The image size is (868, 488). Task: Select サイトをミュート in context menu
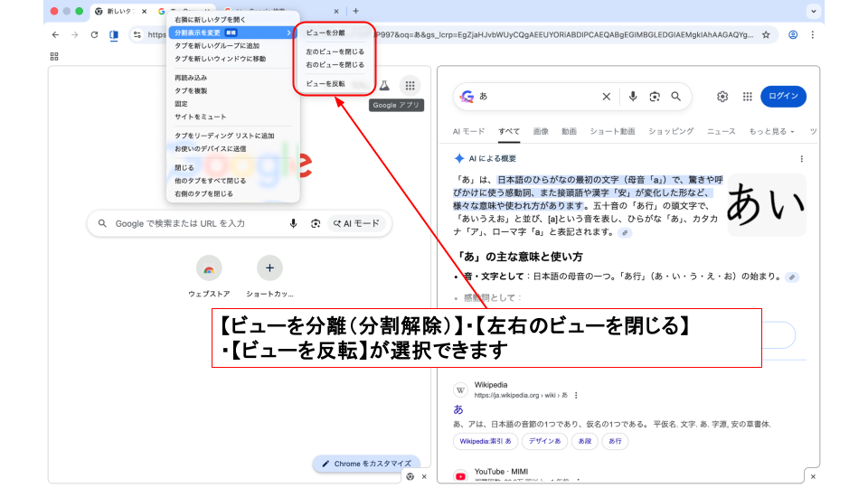201,117
